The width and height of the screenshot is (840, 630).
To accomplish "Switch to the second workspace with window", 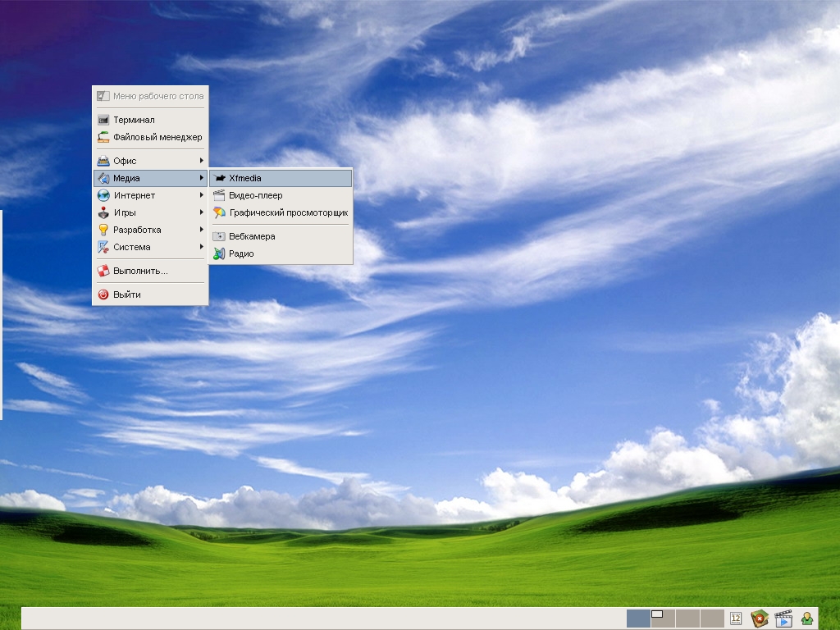I will (x=663, y=619).
